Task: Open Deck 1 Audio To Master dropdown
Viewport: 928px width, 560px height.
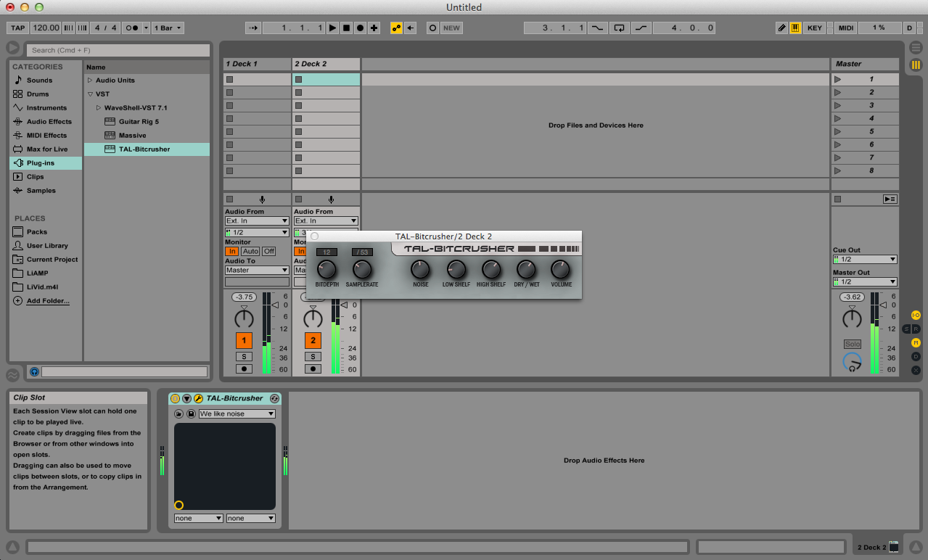Action: click(257, 270)
